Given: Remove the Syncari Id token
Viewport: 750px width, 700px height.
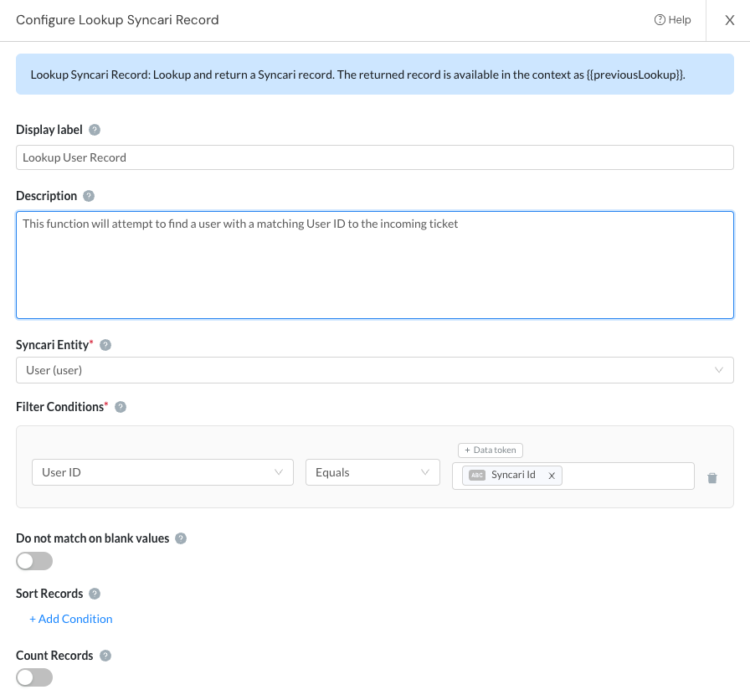Looking at the screenshot, I should (552, 475).
